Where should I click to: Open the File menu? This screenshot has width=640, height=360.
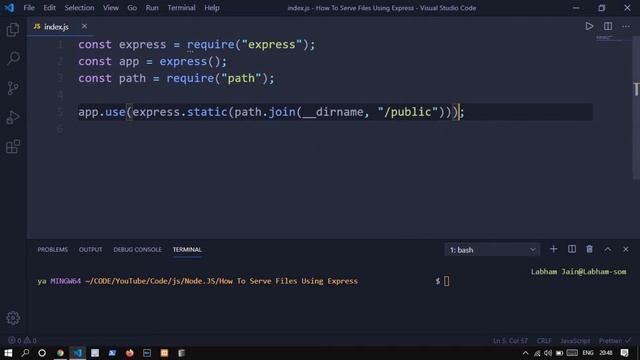pos(29,8)
